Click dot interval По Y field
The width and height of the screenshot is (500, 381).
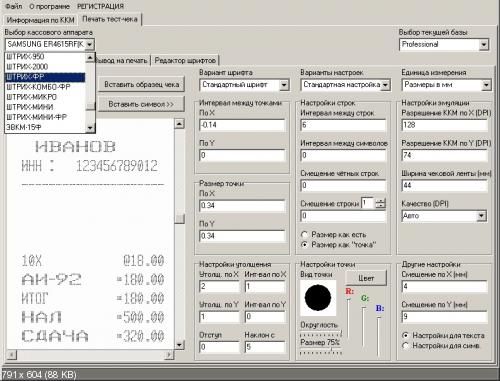[242, 155]
